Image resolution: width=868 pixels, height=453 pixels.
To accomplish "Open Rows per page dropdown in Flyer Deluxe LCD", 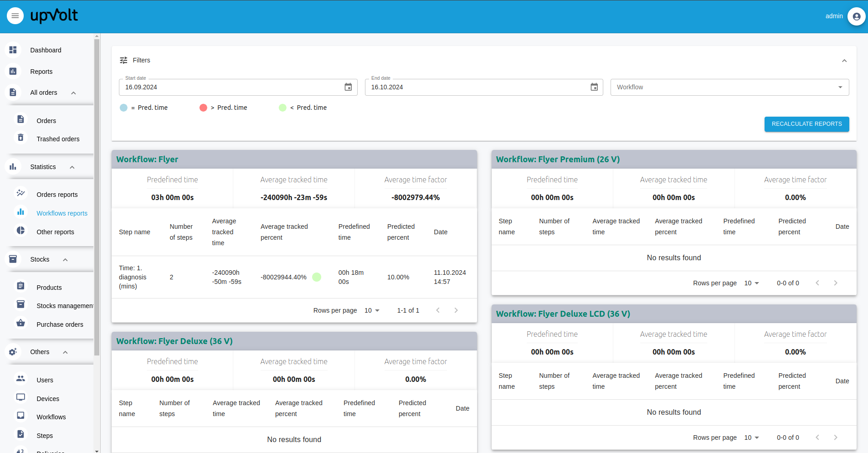I will click(x=751, y=438).
